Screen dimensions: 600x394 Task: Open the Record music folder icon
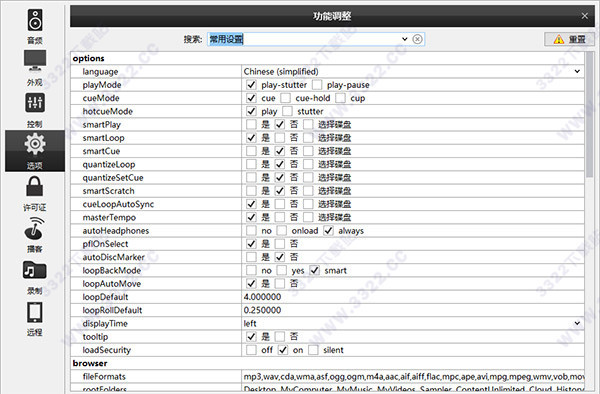35,270
